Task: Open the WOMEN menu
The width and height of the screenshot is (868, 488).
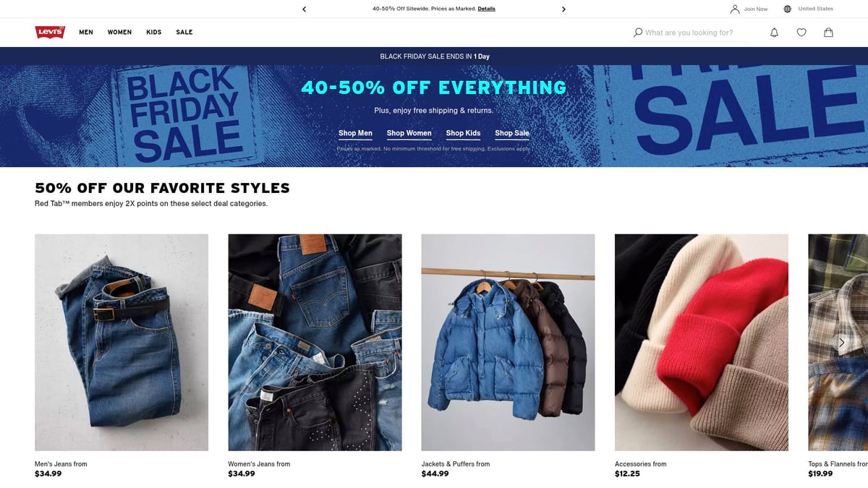Action: pos(119,33)
